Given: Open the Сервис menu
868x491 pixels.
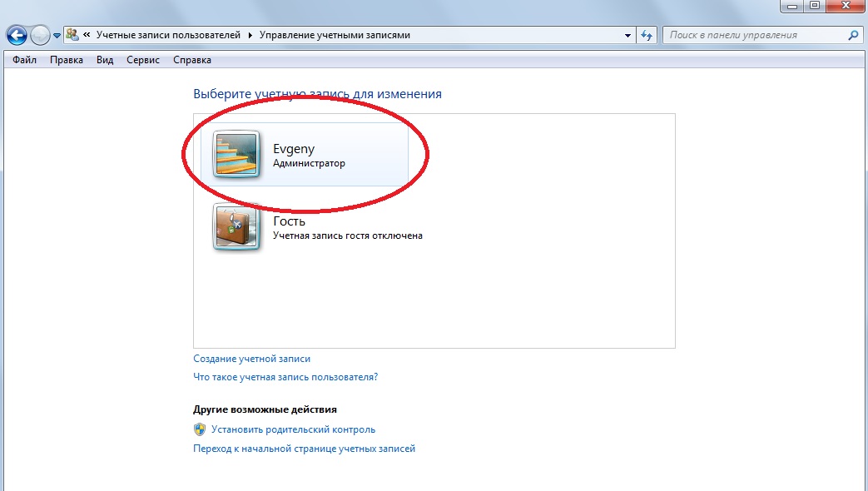Looking at the screenshot, I should (x=143, y=60).
